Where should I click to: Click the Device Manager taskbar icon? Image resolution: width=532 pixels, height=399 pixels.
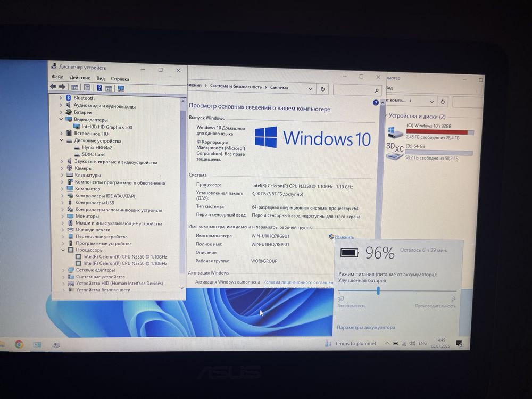[56, 345]
